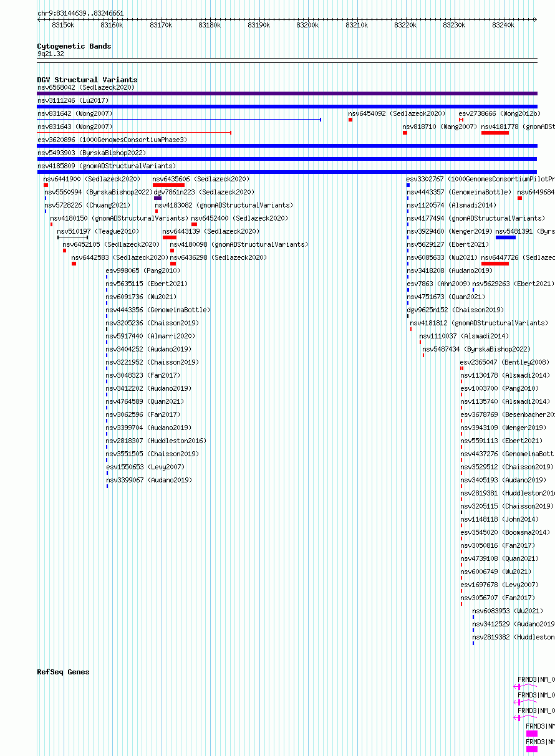Click the nsv5728226 (Chuang2021) variant label
555x756 pixels.
click(x=87, y=206)
